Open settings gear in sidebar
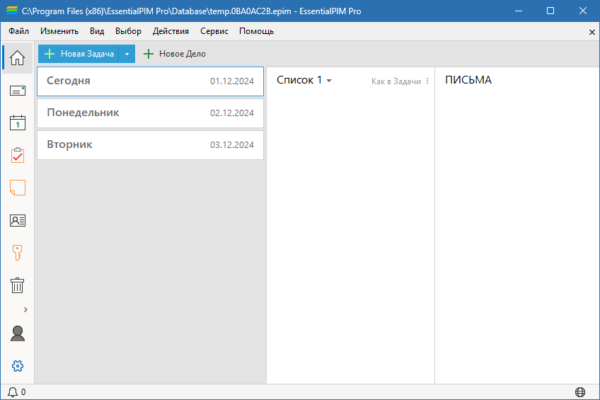The height and width of the screenshot is (400, 600). (17, 366)
